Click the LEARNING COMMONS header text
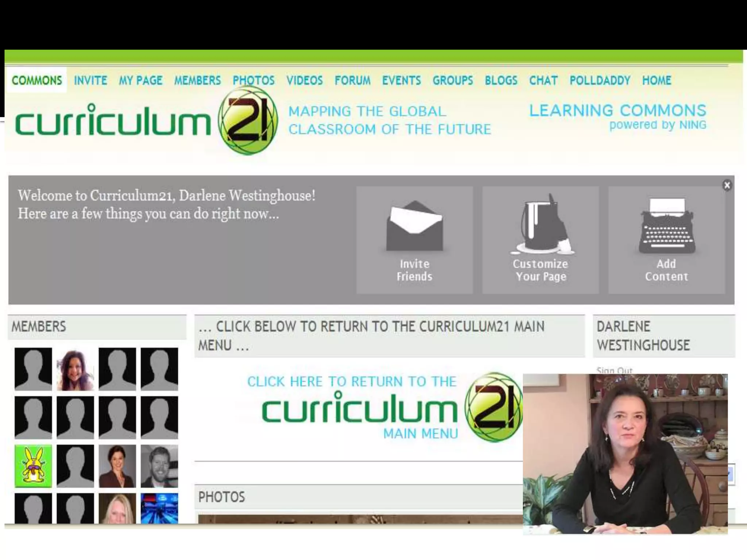The image size is (747, 560). (618, 110)
